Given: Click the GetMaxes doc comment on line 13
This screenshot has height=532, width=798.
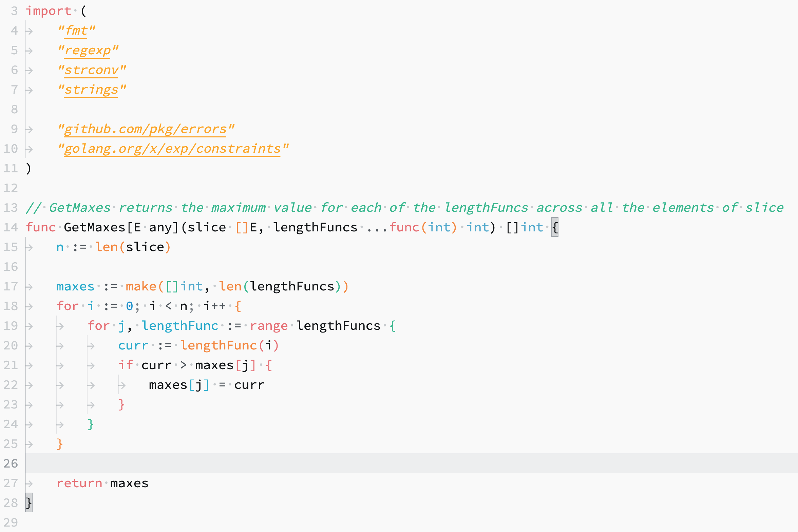Looking at the screenshot, I should [405, 208].
